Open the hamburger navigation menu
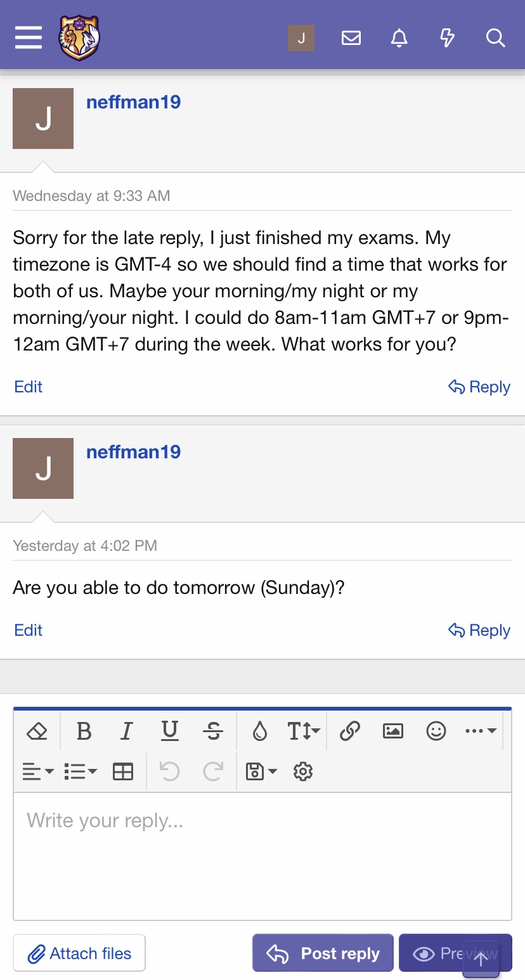The image size is (525, 980). point(29,38)
